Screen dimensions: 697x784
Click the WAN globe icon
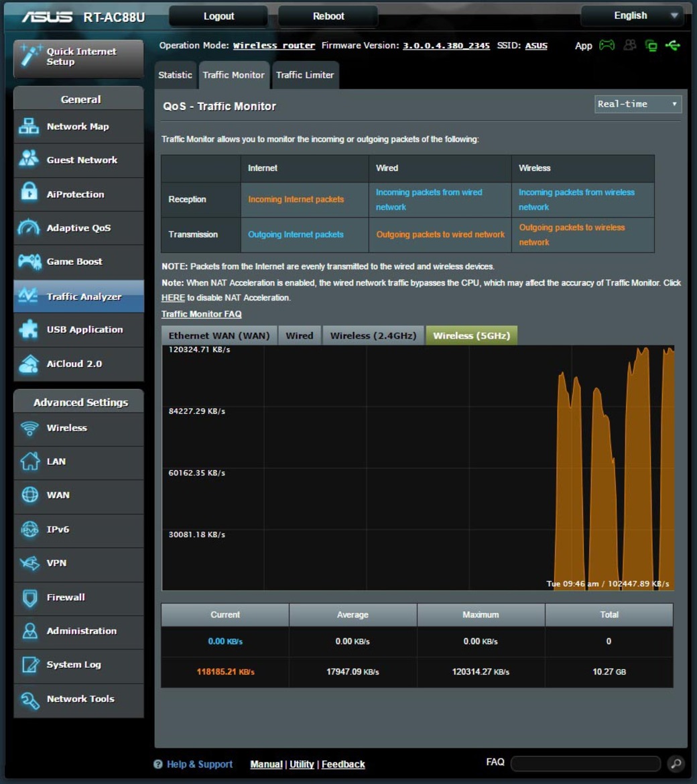click(30, 494)
